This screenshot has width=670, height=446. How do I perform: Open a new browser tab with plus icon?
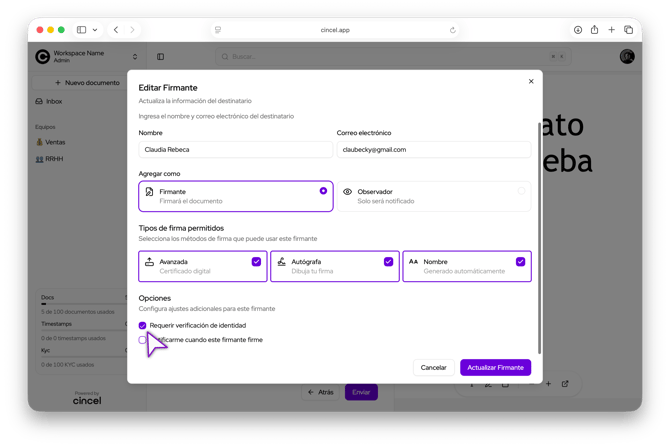[x=612, y=30]
